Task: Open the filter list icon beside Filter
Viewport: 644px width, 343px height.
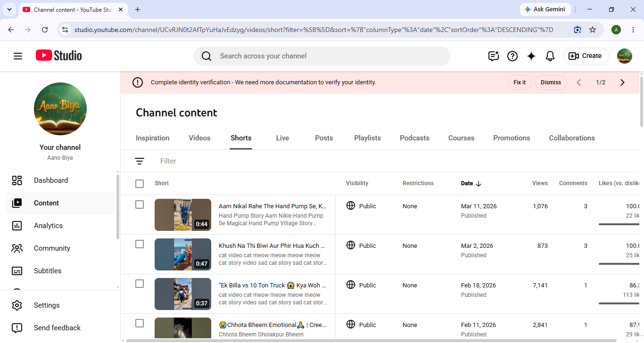Action: 140,161
